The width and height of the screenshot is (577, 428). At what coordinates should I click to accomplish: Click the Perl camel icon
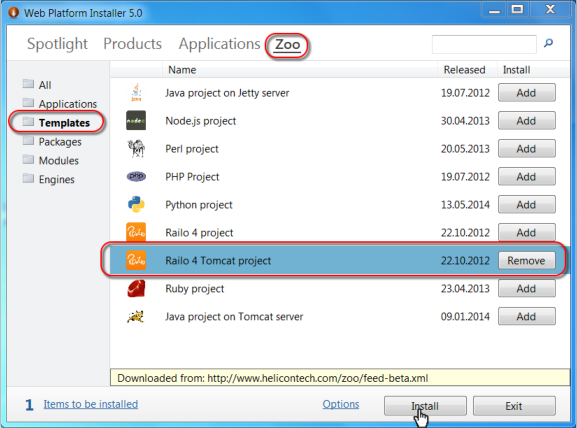pyautogui.click(x=136, y=148)
